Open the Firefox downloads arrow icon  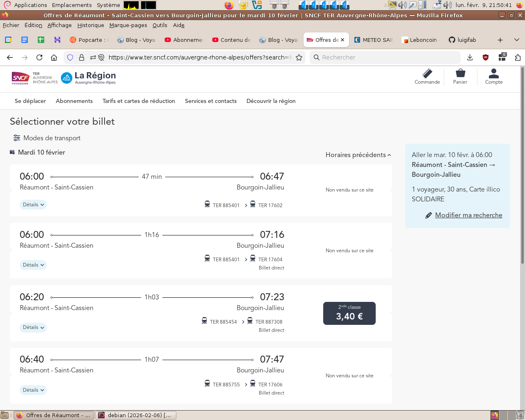click(x=470, y=57)
